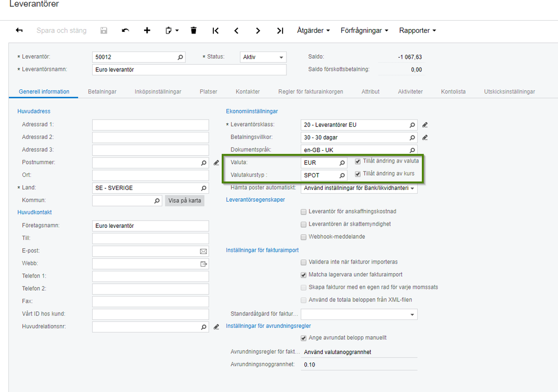Click the delete trash can icon
Screen dimensions: 558x392
[193, 31]
